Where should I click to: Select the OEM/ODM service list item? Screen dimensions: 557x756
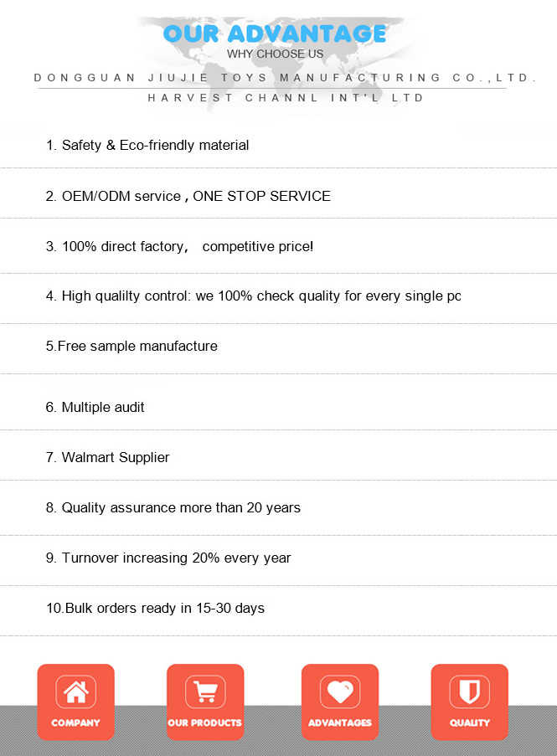(188, 196)
